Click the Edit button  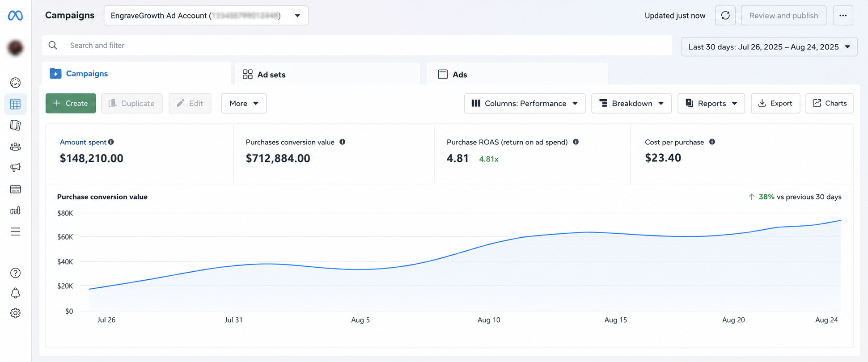tap(190, 103)
